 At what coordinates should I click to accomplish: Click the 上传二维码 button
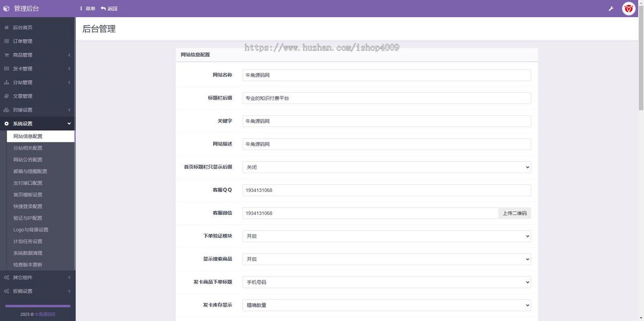[x=515, y=213]
